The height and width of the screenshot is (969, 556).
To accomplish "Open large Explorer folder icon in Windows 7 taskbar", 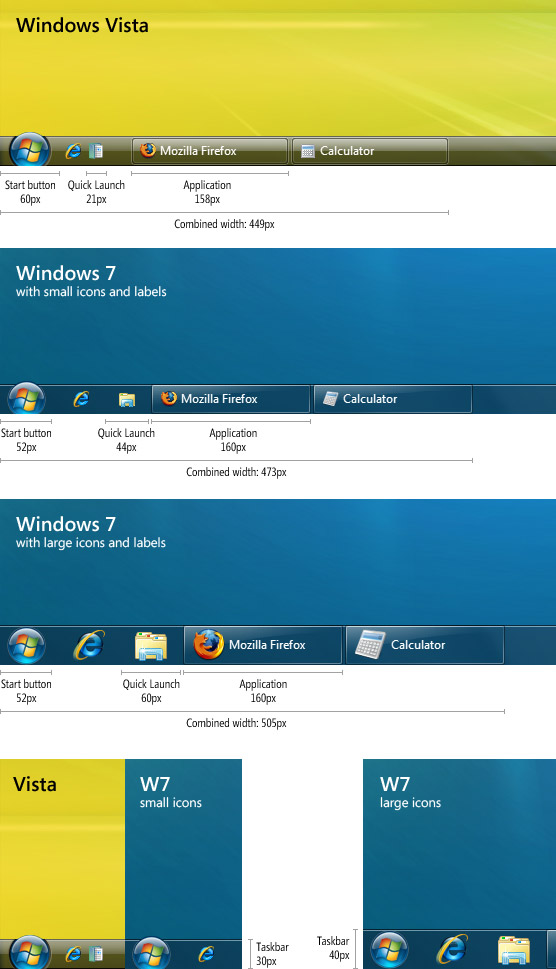I will [x=151, y=646].
